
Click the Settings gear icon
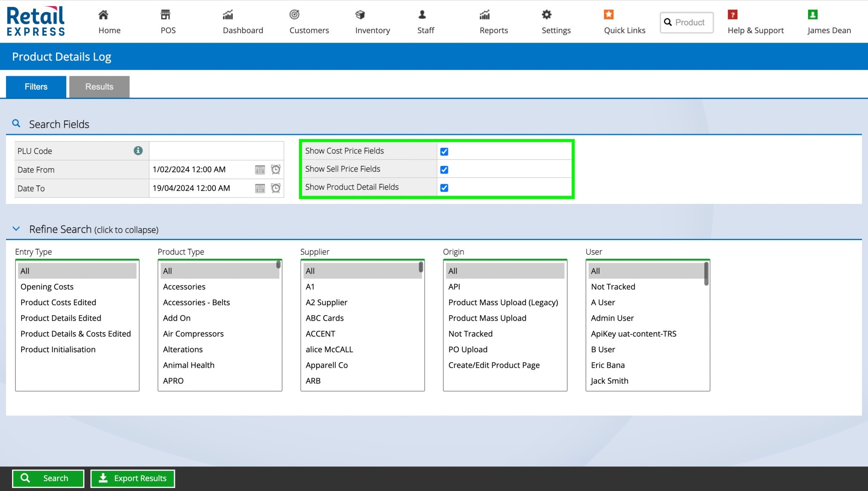point(547,15)
